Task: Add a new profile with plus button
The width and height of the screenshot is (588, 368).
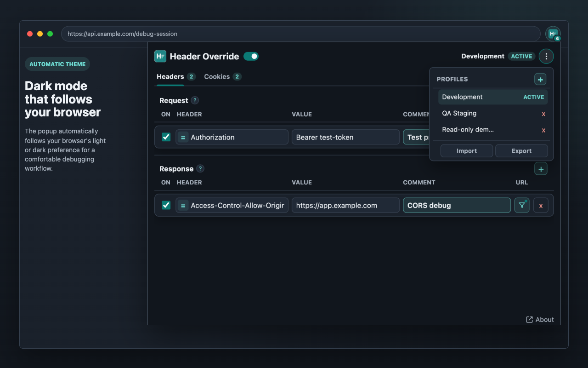Action: pos(540,80)
